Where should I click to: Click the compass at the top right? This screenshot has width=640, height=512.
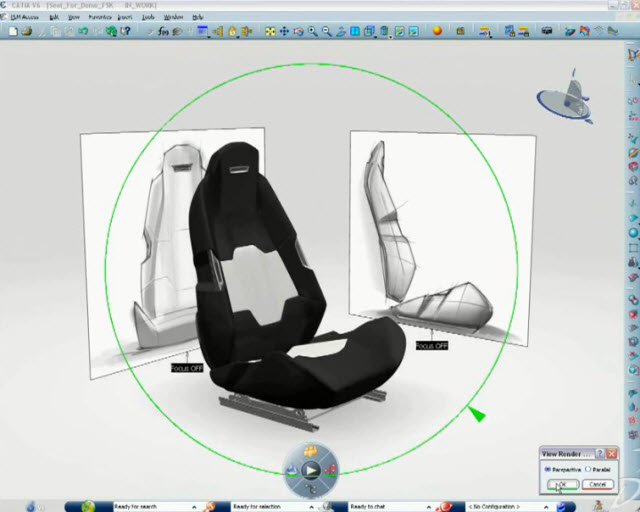565,96
